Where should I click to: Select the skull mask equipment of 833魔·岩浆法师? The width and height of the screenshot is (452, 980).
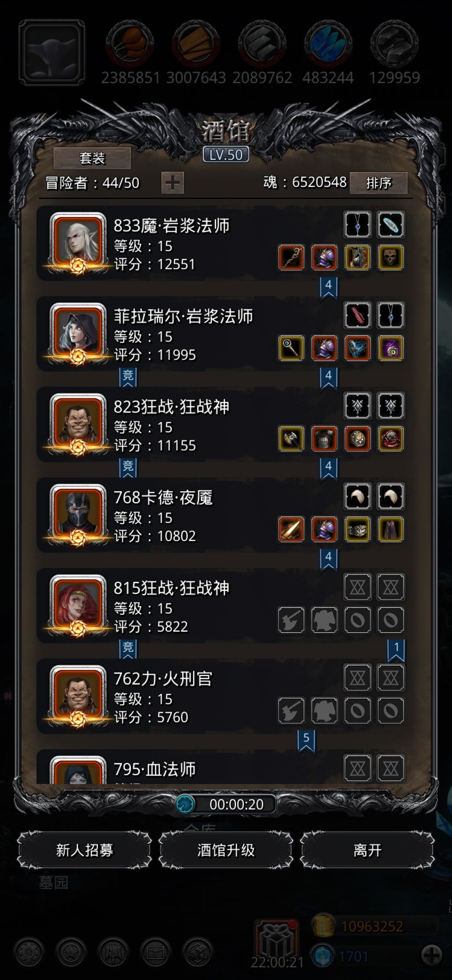tap(390, 257)
